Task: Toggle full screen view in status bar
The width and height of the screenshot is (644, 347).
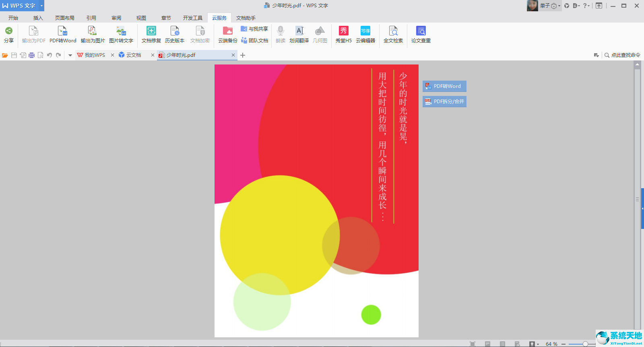Action: coord(473,344)
